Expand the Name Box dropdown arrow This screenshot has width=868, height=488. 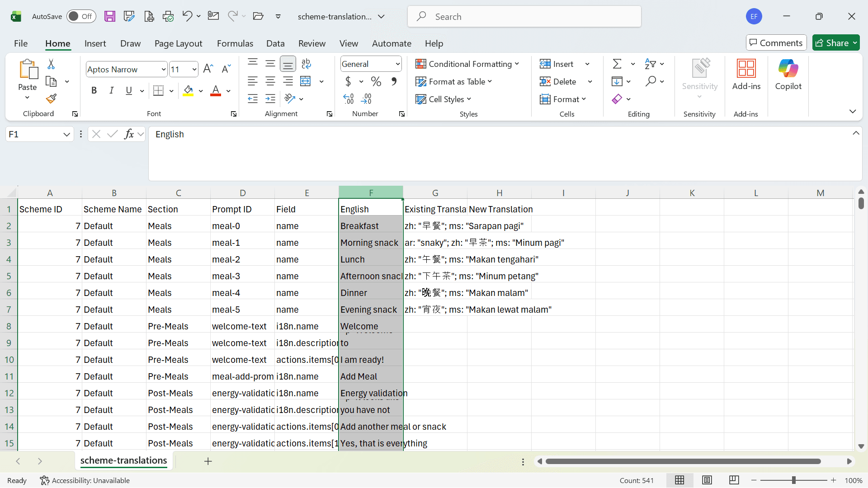[x=66, y=134]
